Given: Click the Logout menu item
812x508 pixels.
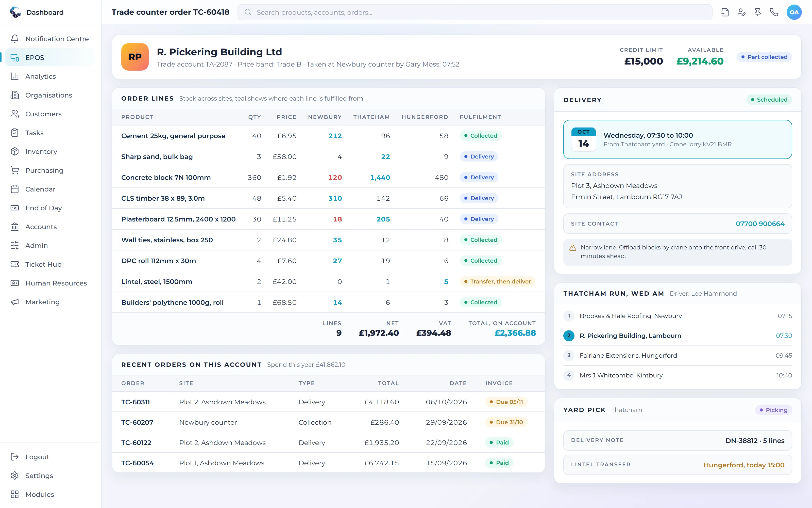Looking at the screenshot, I should [50, 457].
